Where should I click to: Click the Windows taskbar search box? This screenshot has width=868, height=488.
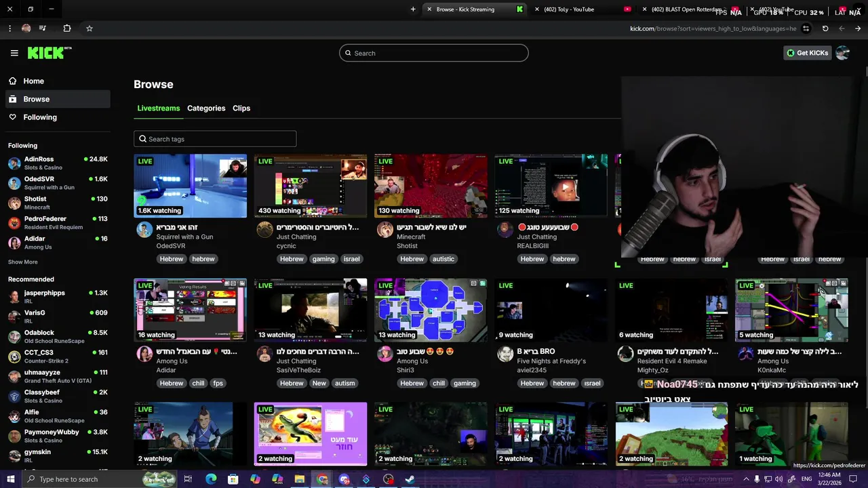(x=98, y=479)
